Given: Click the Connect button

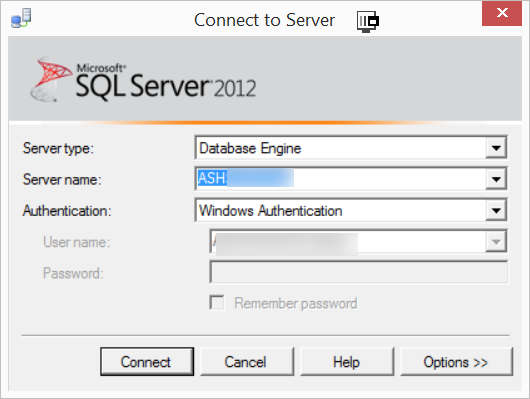Looking at the screenshot, I should pos(147,361).
